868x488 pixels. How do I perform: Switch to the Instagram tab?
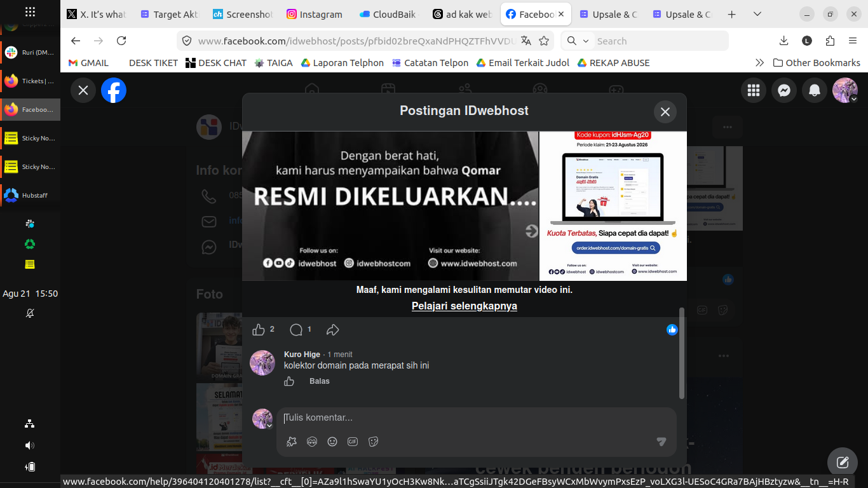(315, 14)
